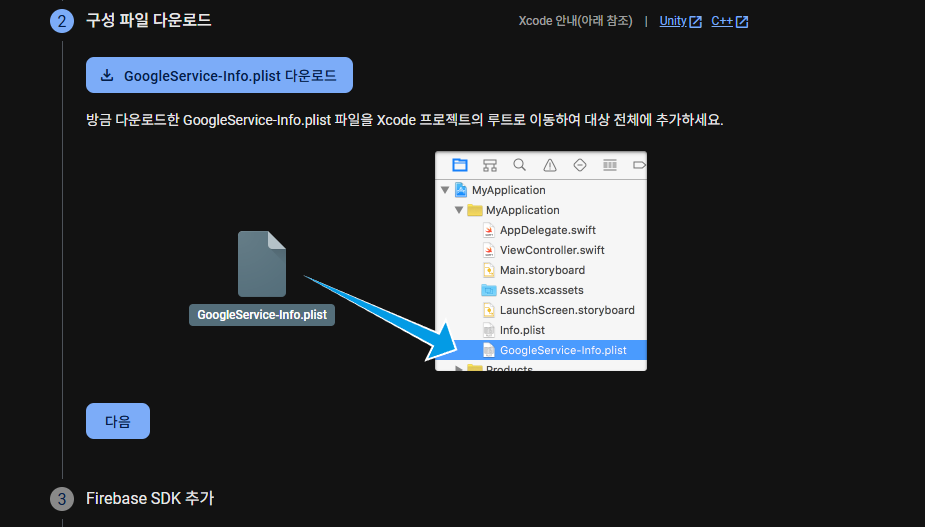Screen dimensions: 925x527
Task: Select LaunchScreen.storyboard in the file tree
Action: click(x=567, y=310)
